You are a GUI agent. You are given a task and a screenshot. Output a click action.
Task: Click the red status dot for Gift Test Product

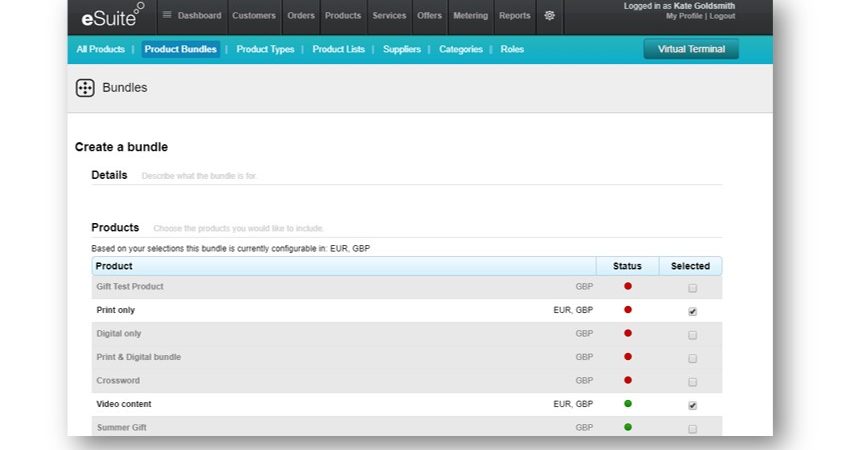[x=628, y=286]
